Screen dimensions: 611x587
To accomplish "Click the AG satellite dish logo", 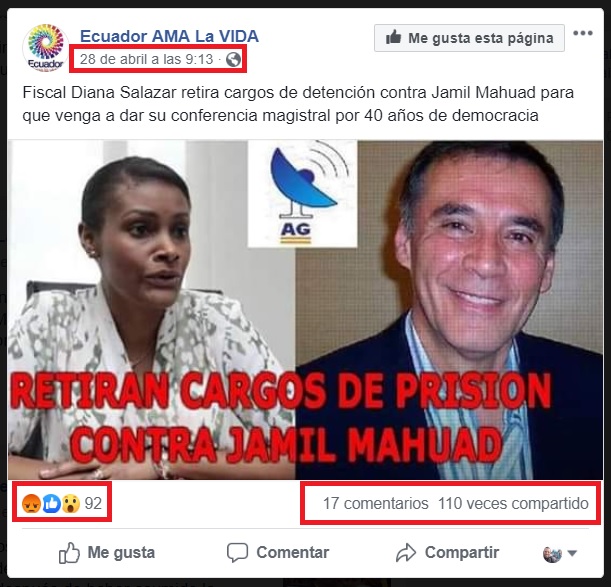I will (302, 194).
